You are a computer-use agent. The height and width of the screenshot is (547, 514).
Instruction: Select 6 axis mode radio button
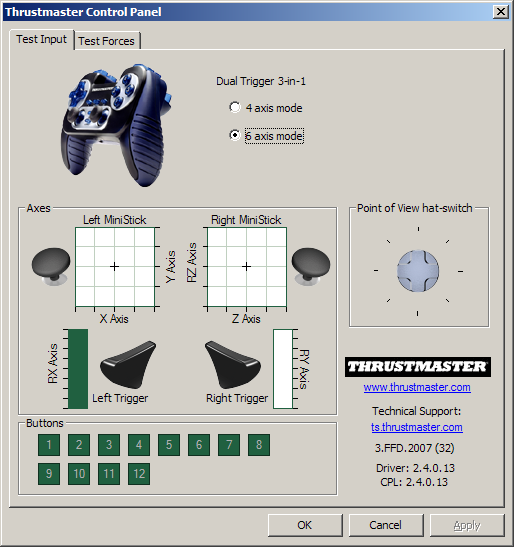pos(235,135)
